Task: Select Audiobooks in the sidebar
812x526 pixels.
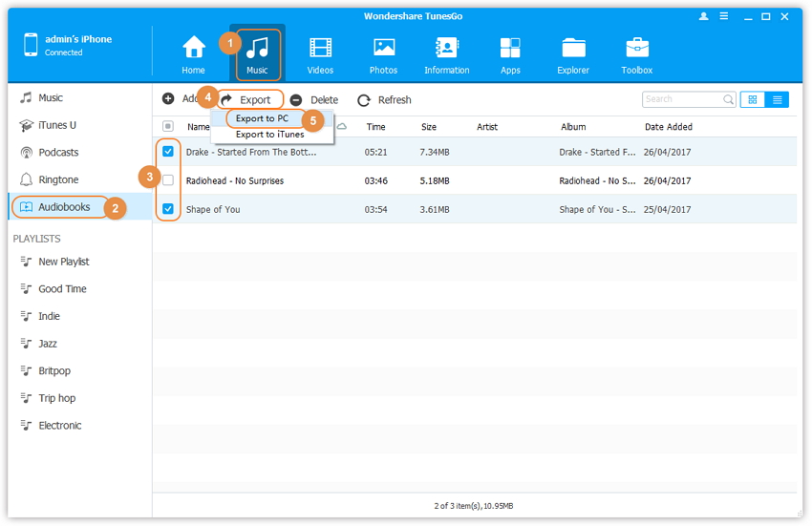Action: tap(63, 207)
